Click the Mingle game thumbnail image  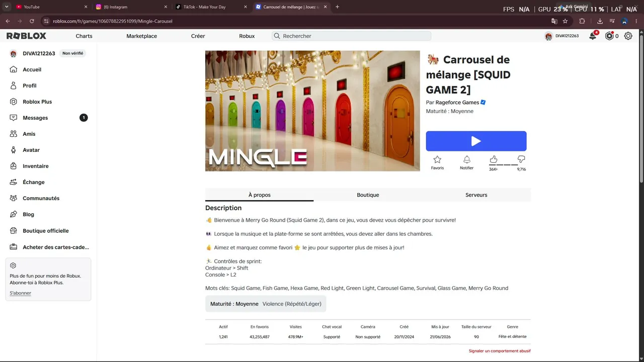point(312,111)
